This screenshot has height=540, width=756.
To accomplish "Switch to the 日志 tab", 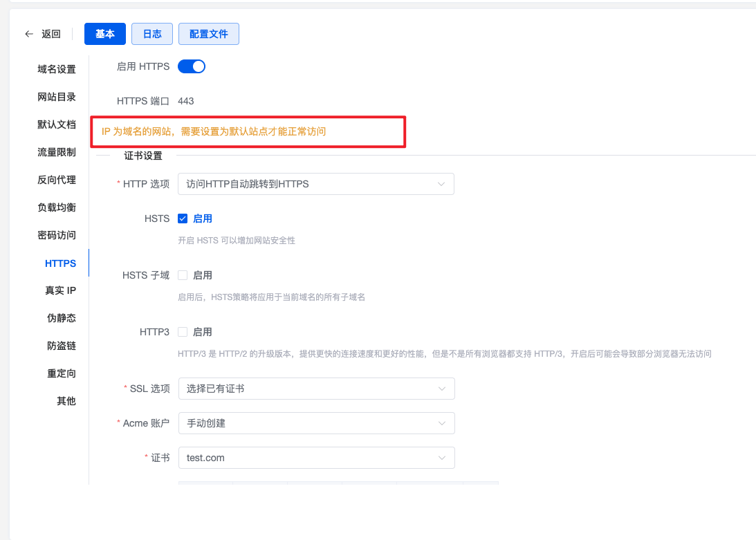I will click(x=152, y=34).
